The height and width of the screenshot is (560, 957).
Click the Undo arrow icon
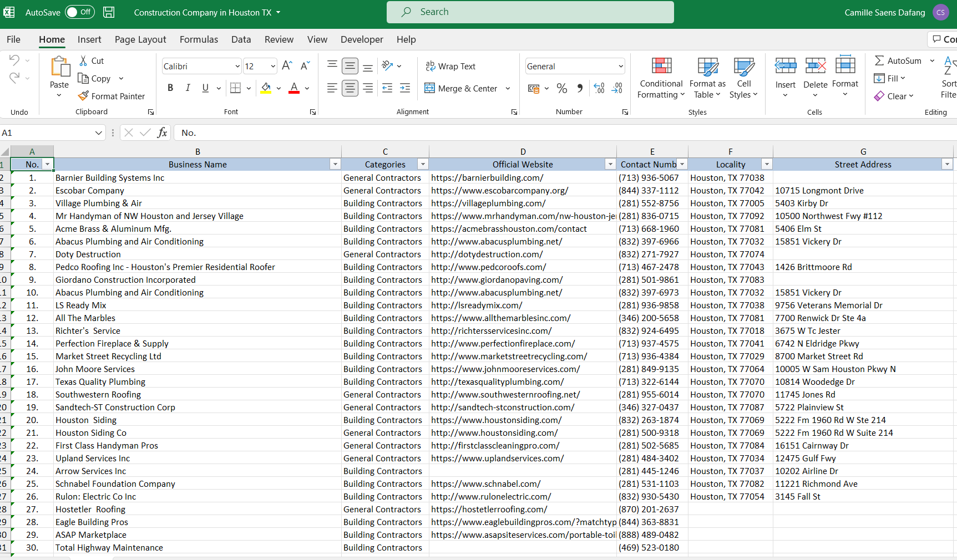click(x=14, y=60)
